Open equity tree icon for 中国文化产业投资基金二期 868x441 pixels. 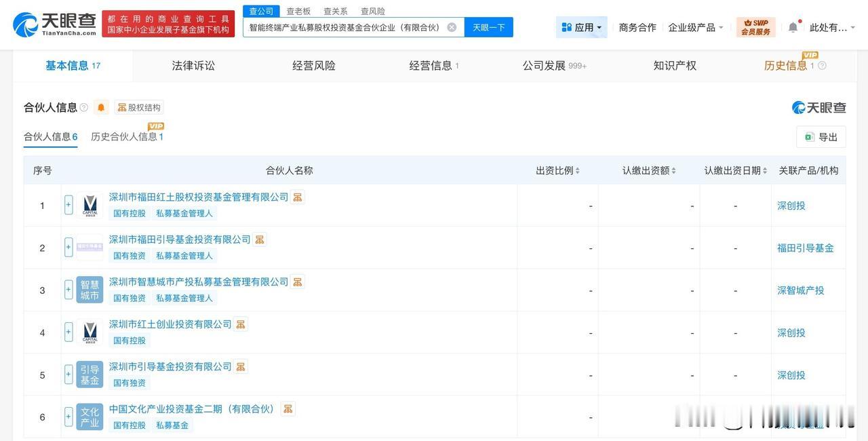tap(288, 409)
